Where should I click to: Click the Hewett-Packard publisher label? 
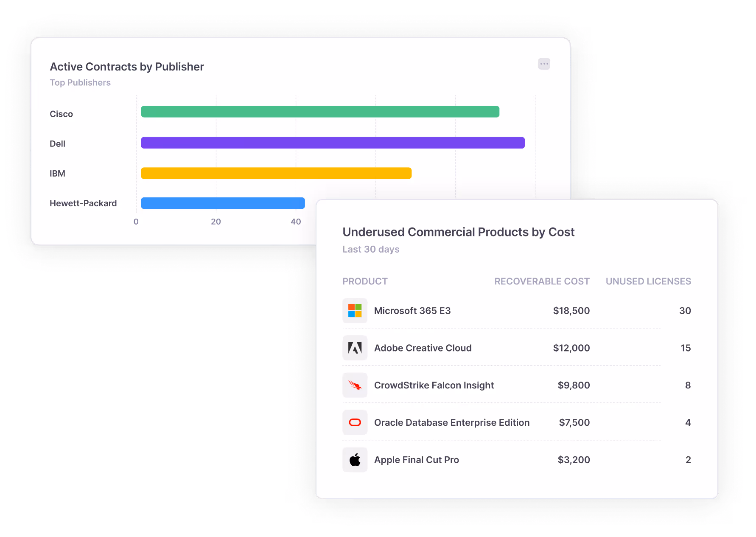83,203
